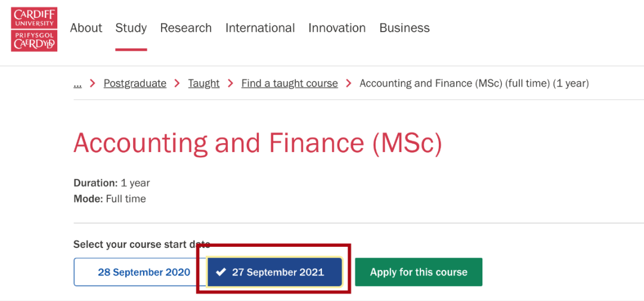The width and height of the screenshot is (644, 301).
Task: Open the Innovation menu item
Action: click(x=337, y=28)
